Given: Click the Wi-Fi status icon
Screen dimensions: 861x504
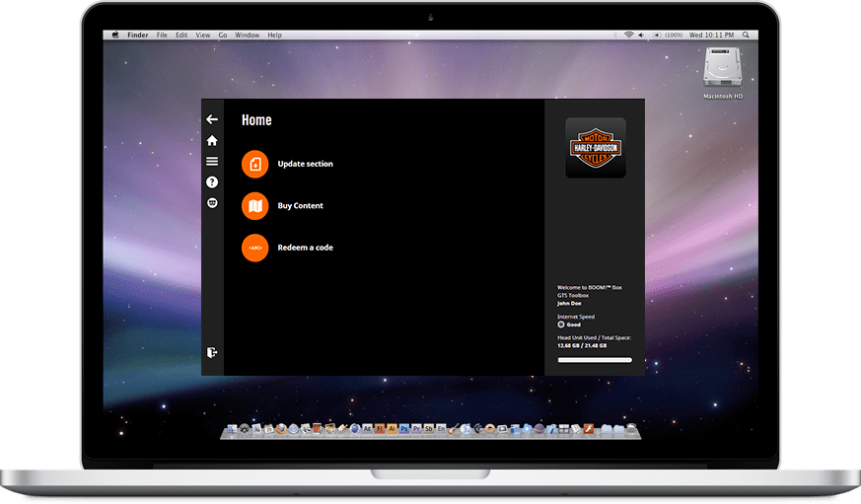Looking at the screenshot, I should (628, 35).
